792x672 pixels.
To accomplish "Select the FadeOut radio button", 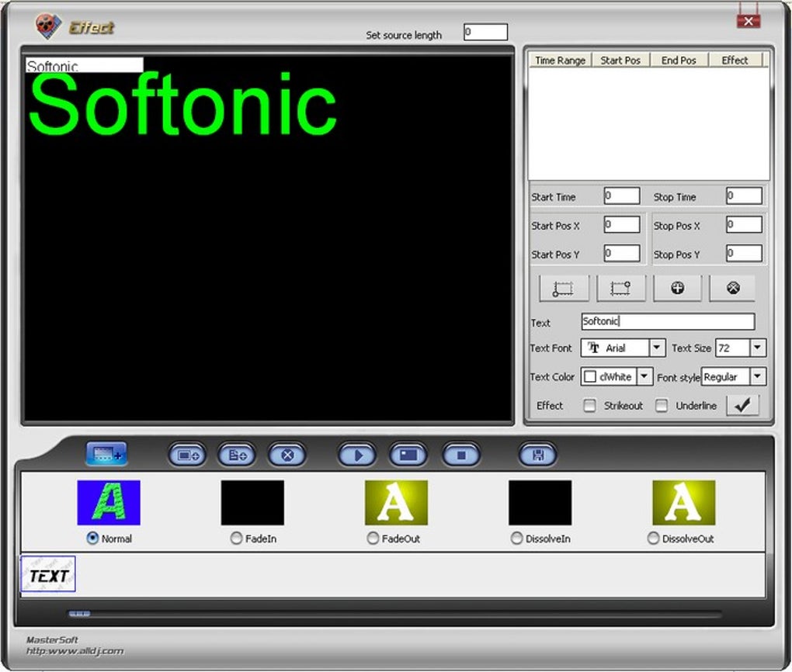I will tap(373, 539).
